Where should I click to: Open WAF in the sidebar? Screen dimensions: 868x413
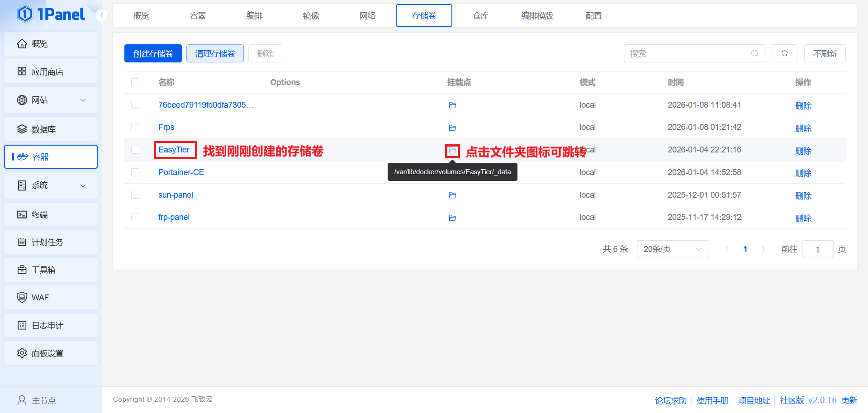[x=51, y=297]
